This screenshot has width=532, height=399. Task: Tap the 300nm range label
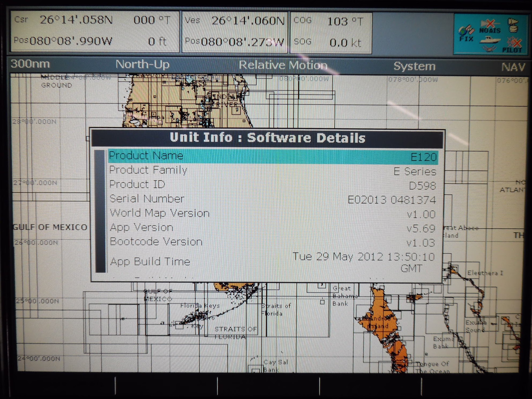click(x=30, y=64)
